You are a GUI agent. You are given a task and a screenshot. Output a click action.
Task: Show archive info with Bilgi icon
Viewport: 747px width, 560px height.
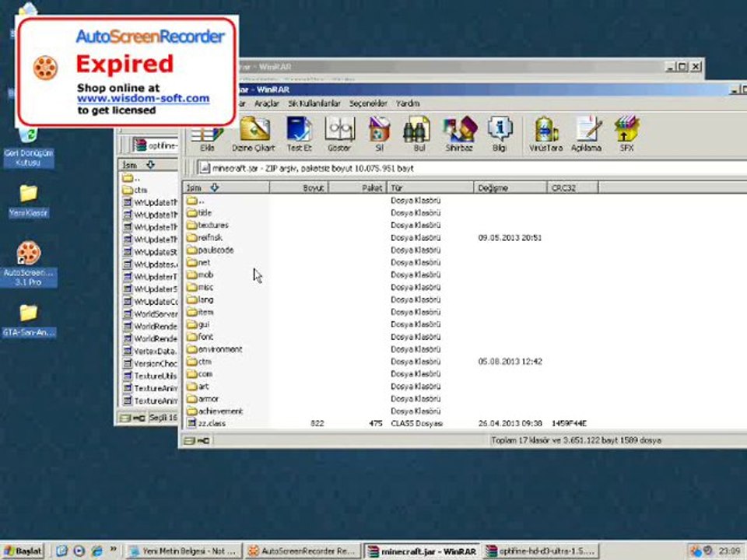[499, 135]
